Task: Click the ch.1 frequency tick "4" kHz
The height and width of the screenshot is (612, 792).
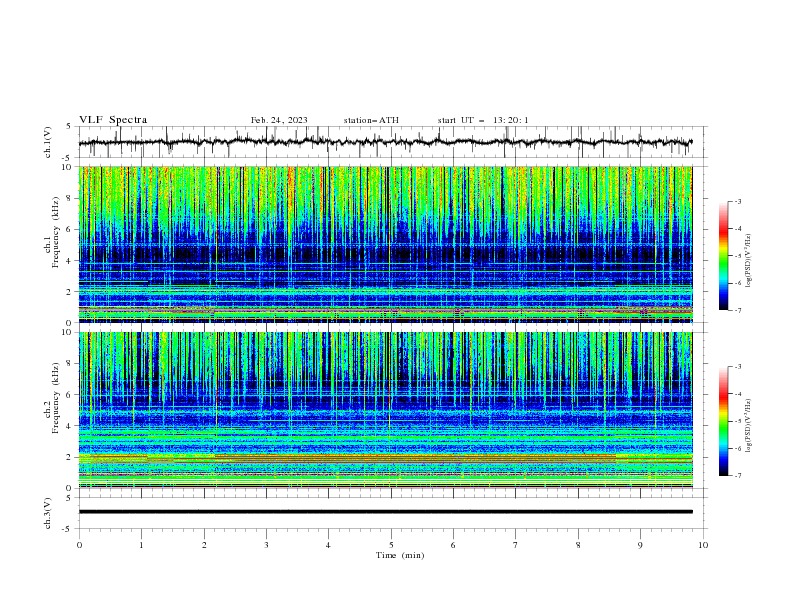Action: coord(70,261)
